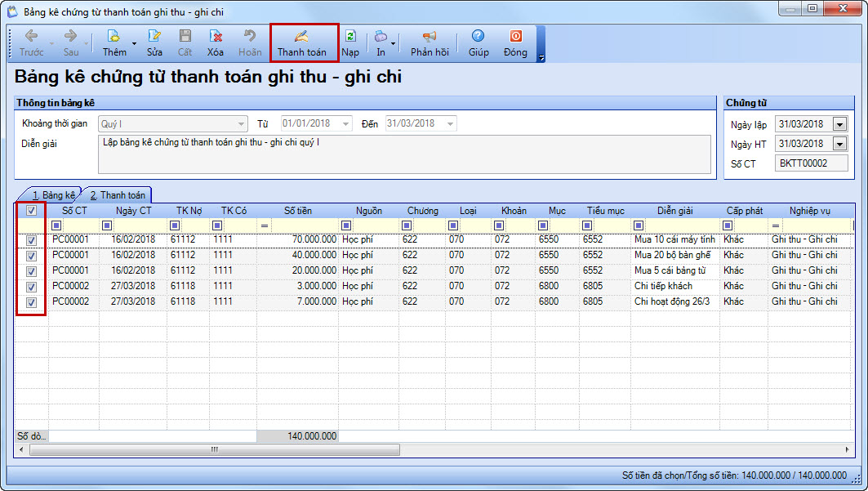
Task: Open the Ngày HT date dropdown
Action: click(x=839, y=144)
